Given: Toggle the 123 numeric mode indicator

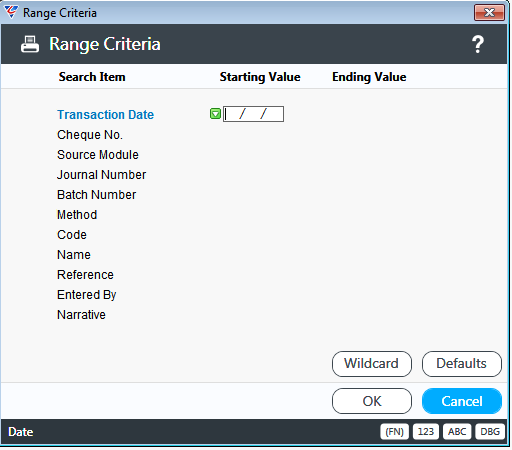Looking at the screenshot, I should click(x=426, y=432).
